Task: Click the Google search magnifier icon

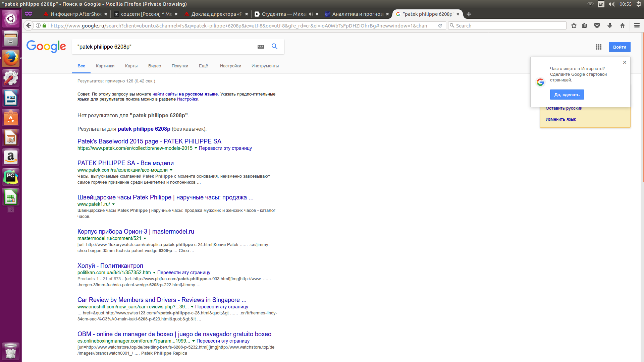Action: (x=274, y=47)
